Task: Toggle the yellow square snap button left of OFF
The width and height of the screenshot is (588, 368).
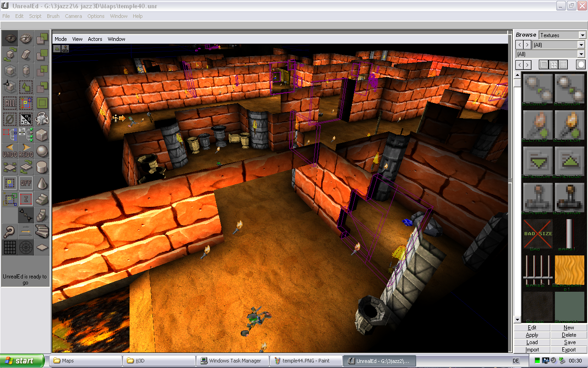Action: pyautogui.click(x=10, y=183)
